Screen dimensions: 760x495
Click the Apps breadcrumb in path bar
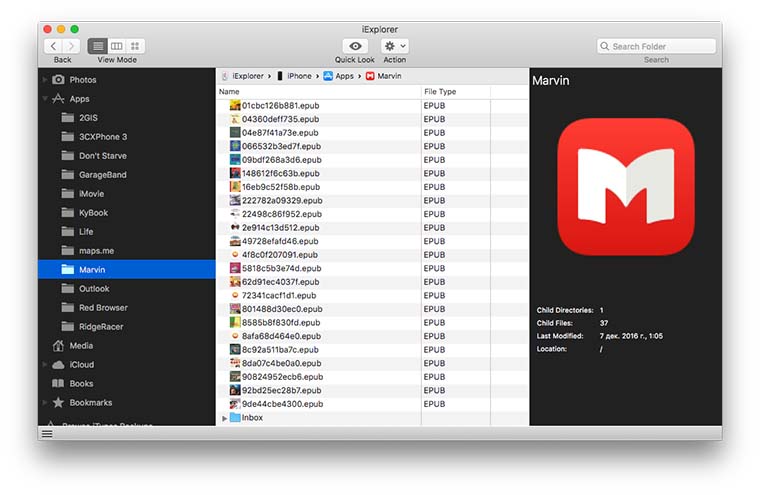[x=344, y=76]
